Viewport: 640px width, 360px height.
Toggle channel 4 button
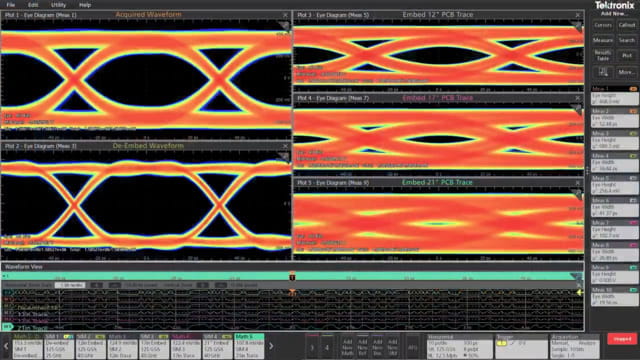[327, 347]
